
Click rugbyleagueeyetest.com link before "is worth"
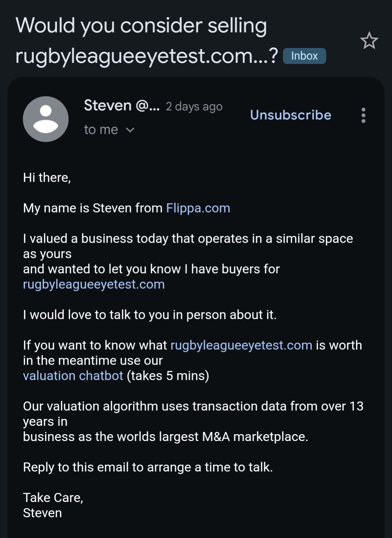[x=241, y=345]
